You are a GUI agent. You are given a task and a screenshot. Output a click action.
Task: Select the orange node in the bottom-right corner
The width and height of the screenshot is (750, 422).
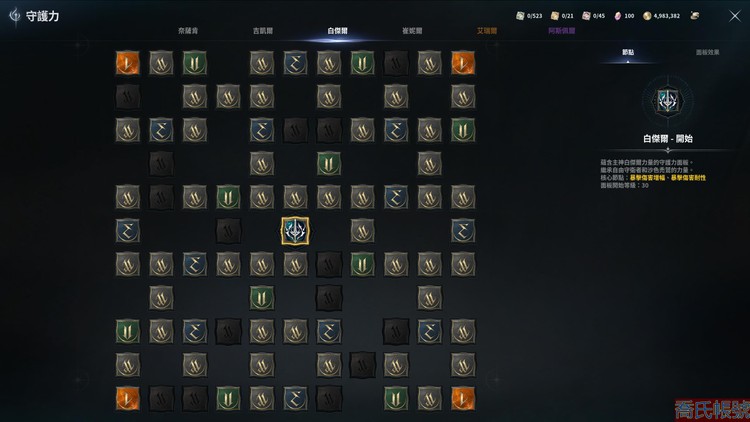click(463, 398)
